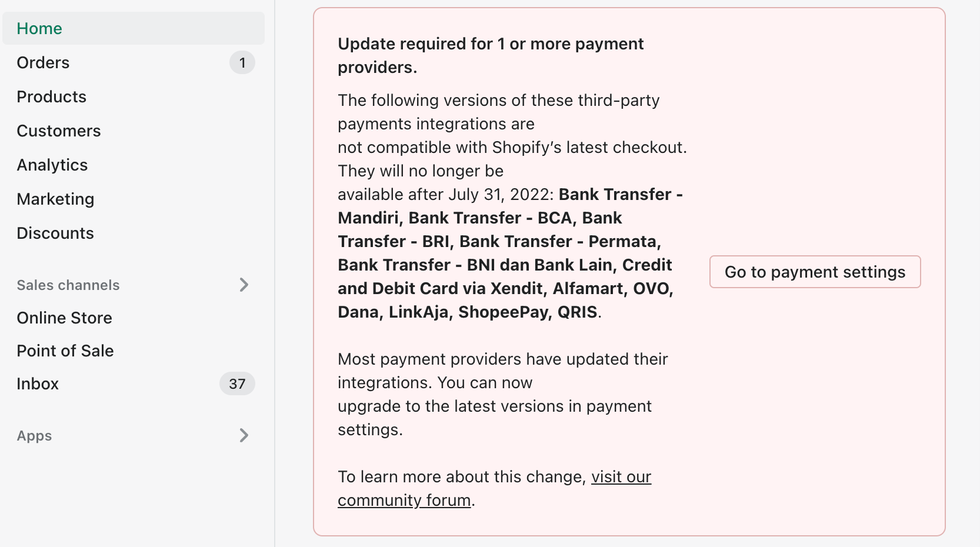Viewport: 980px width, 547px height.
Task: Navigate to Customers
Action: tap(58, 131)
